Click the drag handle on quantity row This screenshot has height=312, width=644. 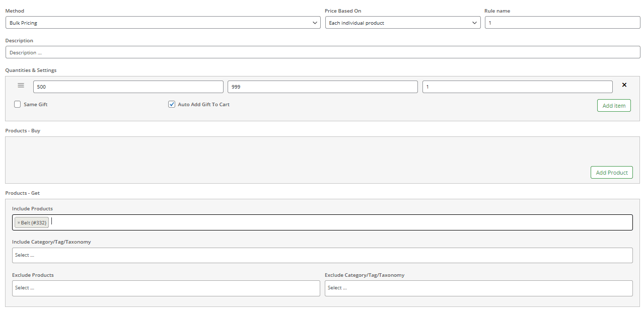(x=21, y=86)
